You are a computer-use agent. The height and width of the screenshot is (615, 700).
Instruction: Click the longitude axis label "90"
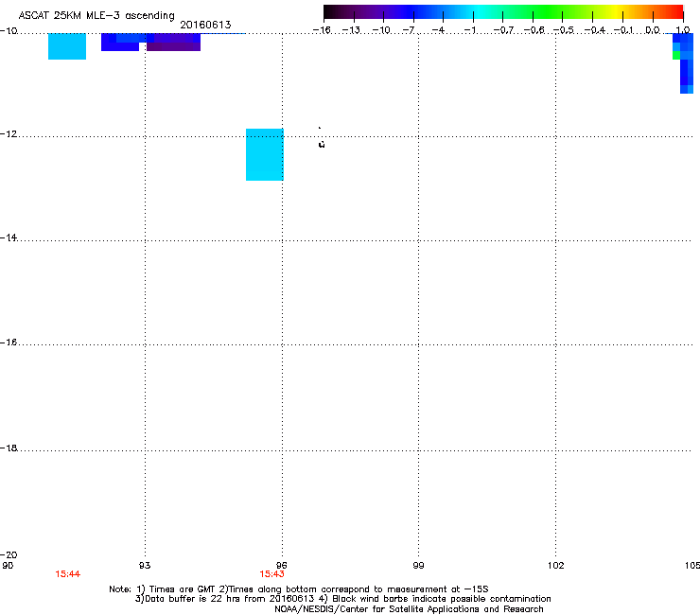8,566
